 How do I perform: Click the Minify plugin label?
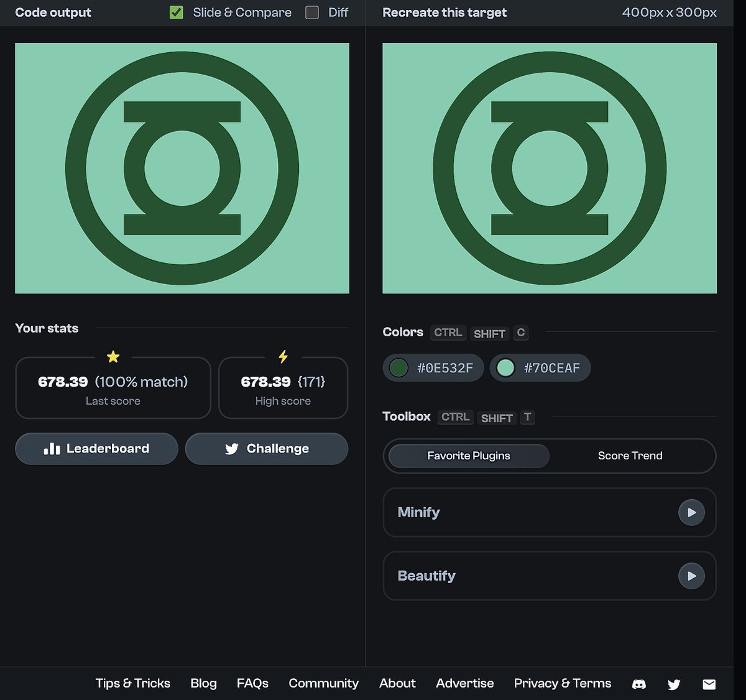coord(418,512)
